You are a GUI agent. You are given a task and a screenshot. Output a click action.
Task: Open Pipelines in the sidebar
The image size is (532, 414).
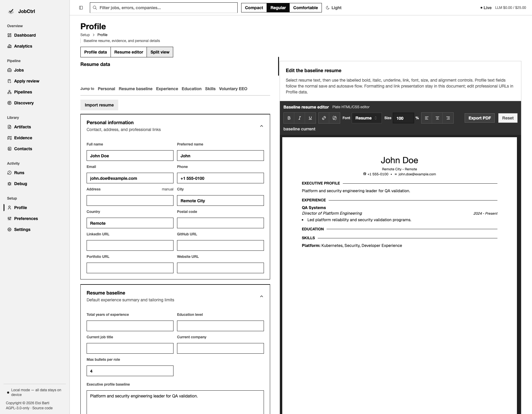(x=35, y=92)
